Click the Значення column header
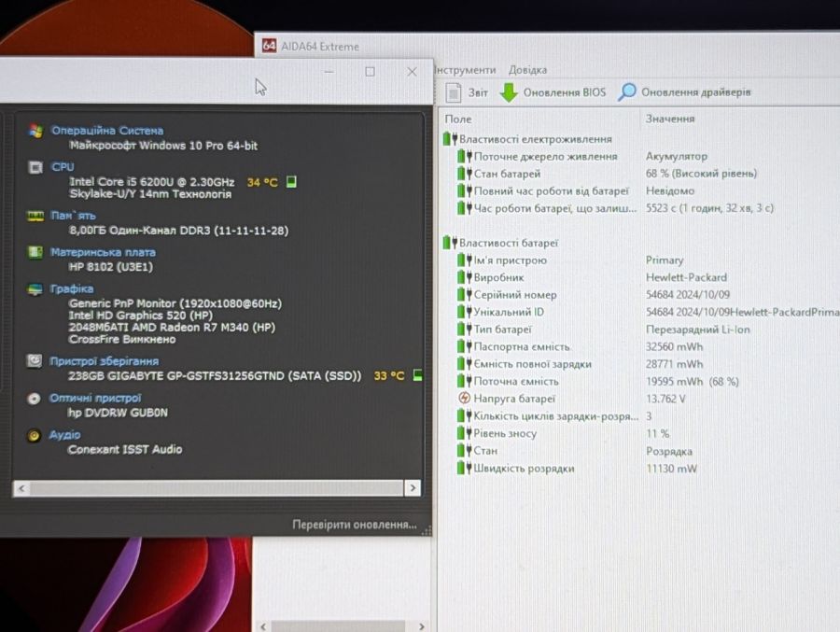The width and height of the screenshot is (840, 632). [x=669, y=119]
